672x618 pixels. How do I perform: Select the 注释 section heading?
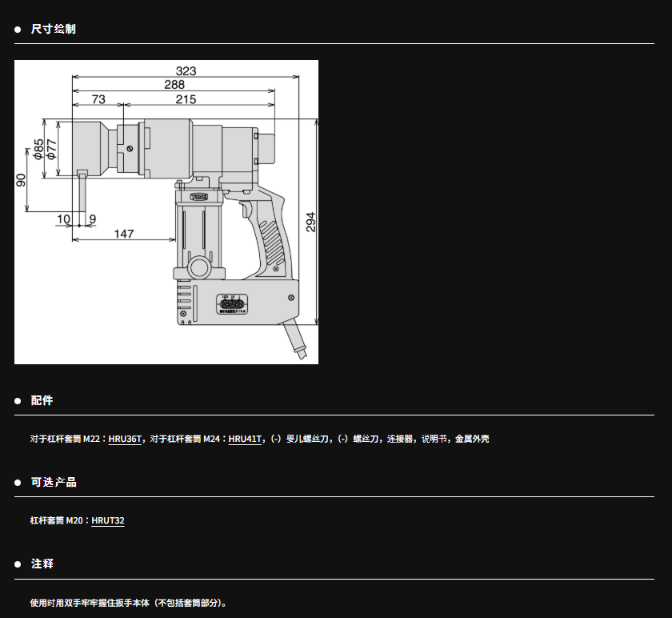(x=42, y=564)
